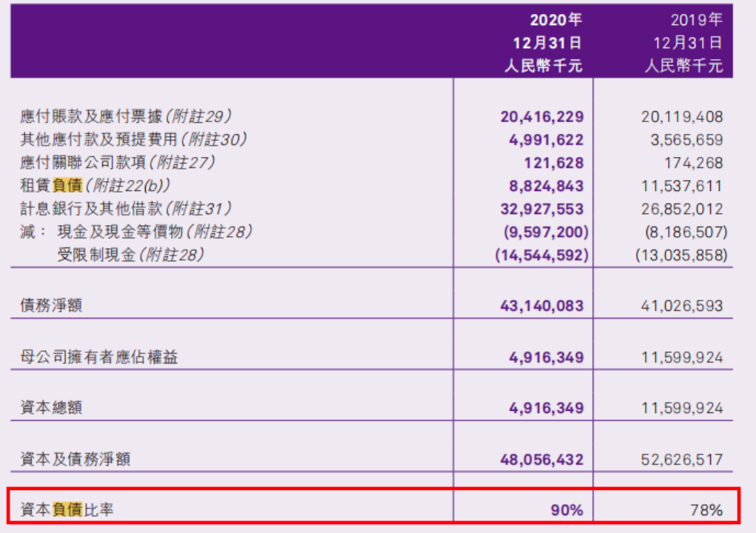This screenshot has height=533, width=756.
Task: Click the 資本及債務淨額 value 48,056,432
Action: 542,460
